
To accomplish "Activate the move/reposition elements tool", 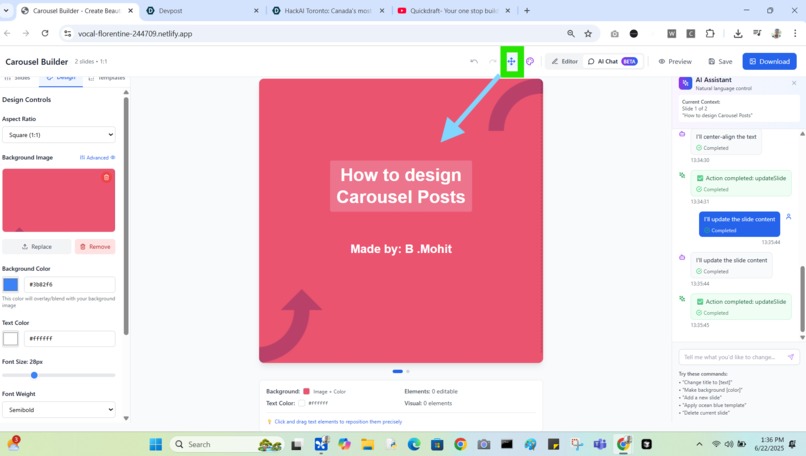I will pyautogui.click(x=511, y=61).
